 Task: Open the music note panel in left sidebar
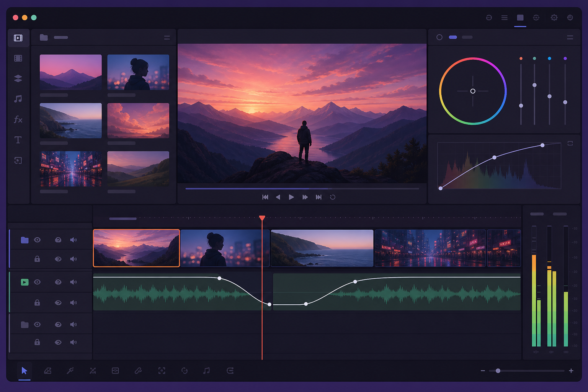[x=18, y=99]
